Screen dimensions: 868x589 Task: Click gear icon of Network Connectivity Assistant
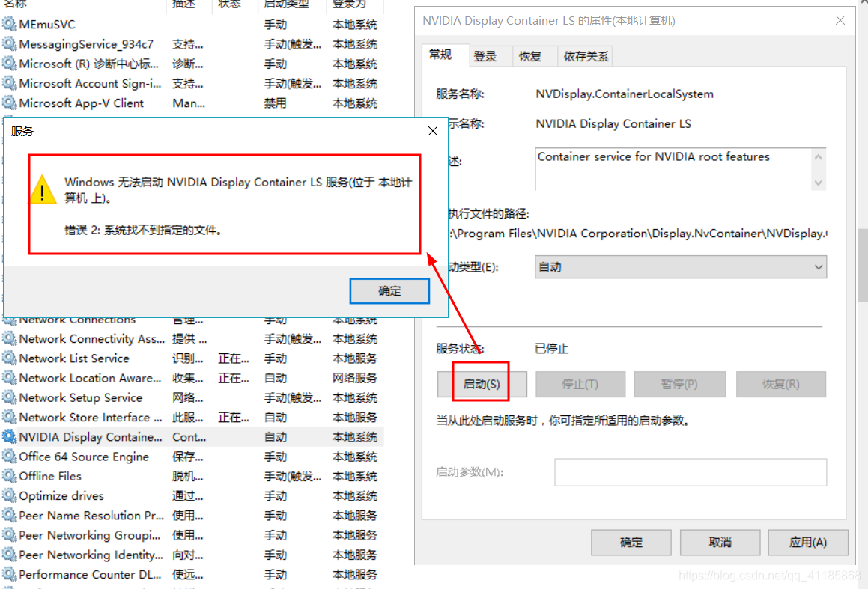pos(9,338)
